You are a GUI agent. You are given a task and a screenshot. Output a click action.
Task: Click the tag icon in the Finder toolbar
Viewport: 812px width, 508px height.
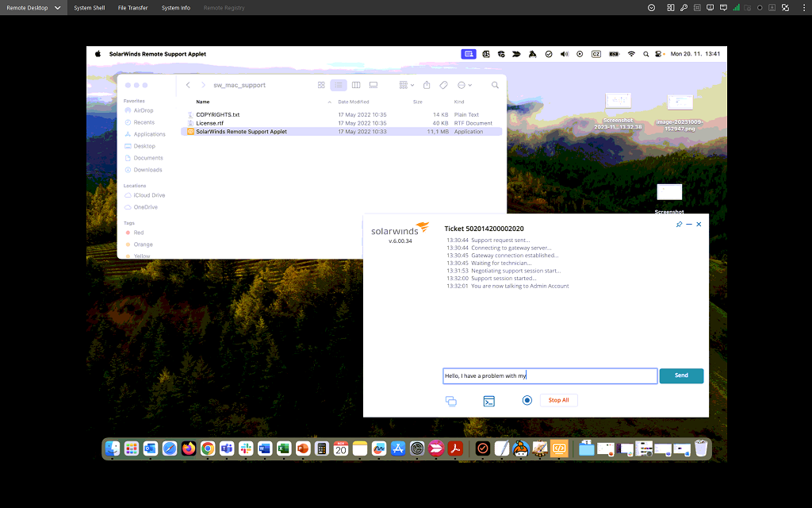442,85
